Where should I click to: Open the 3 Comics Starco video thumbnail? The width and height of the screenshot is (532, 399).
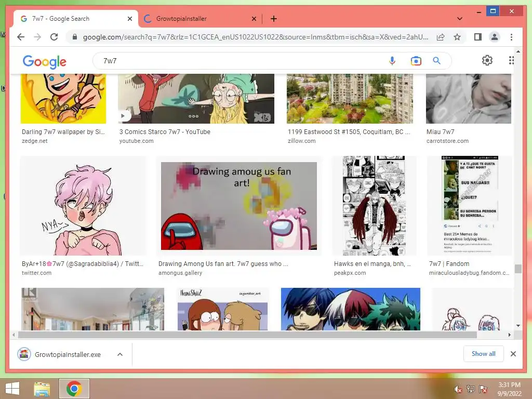[196, 99]
